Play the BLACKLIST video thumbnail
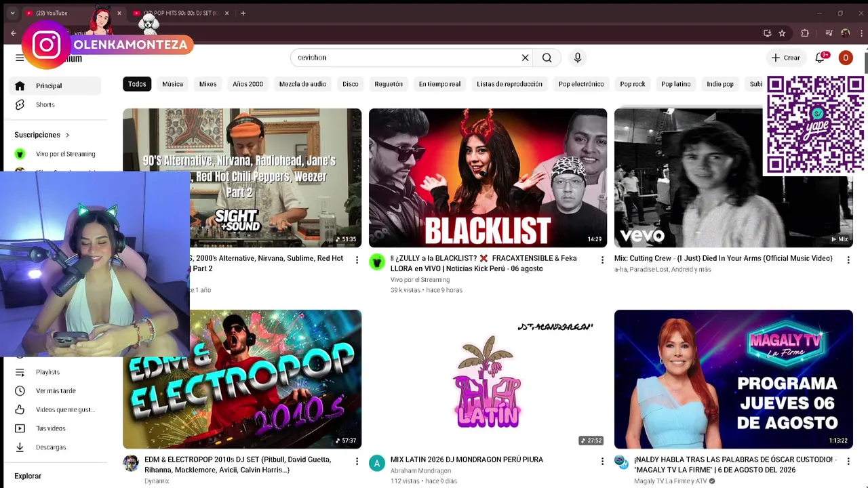The height and width of the screenshot is (488, 868). click(488, 178)
